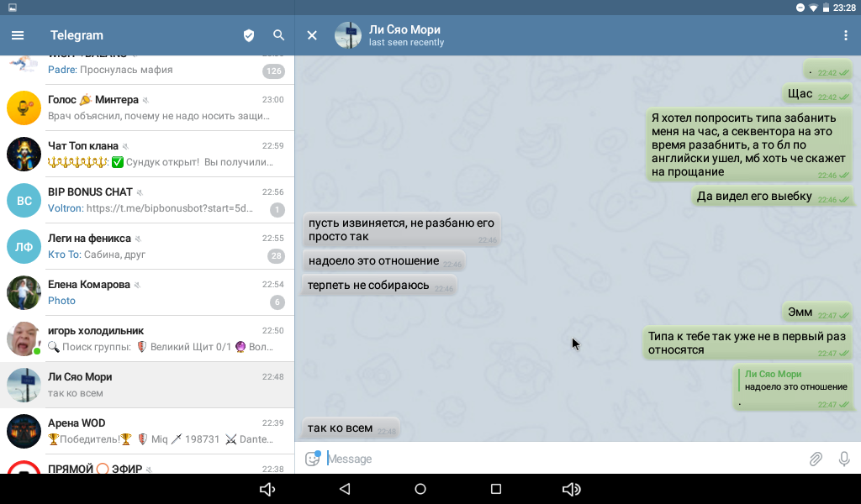The height and width of the screenshot is (504, 861).
Task: Select message "Да видел его выебку"
Action: coord(772,197)
